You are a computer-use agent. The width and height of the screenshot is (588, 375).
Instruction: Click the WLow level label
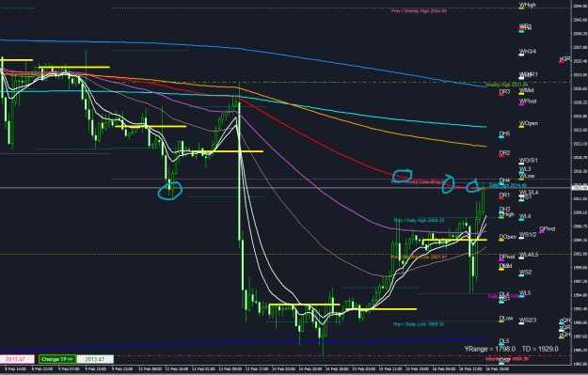(527, 176)
